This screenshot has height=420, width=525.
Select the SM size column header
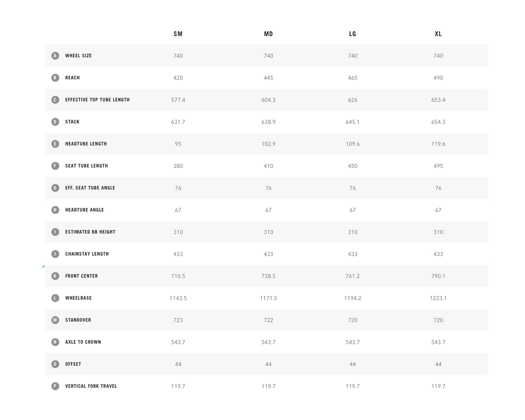pos(178,34)
